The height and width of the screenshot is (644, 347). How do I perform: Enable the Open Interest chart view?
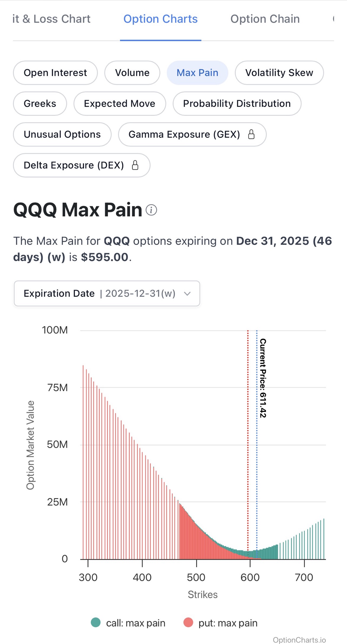click(55, 73)
